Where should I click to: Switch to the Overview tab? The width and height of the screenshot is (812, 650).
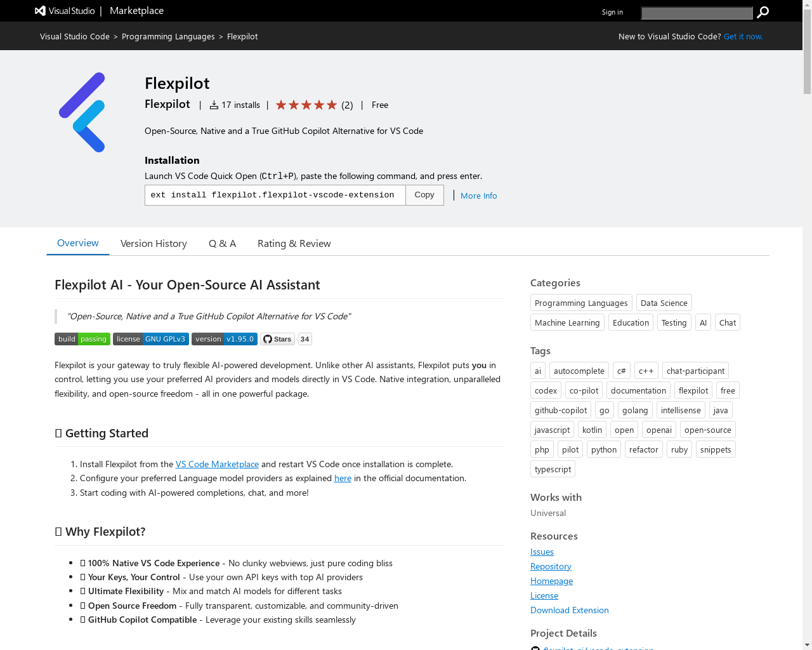pyautogui.click(x=78, y=243)
